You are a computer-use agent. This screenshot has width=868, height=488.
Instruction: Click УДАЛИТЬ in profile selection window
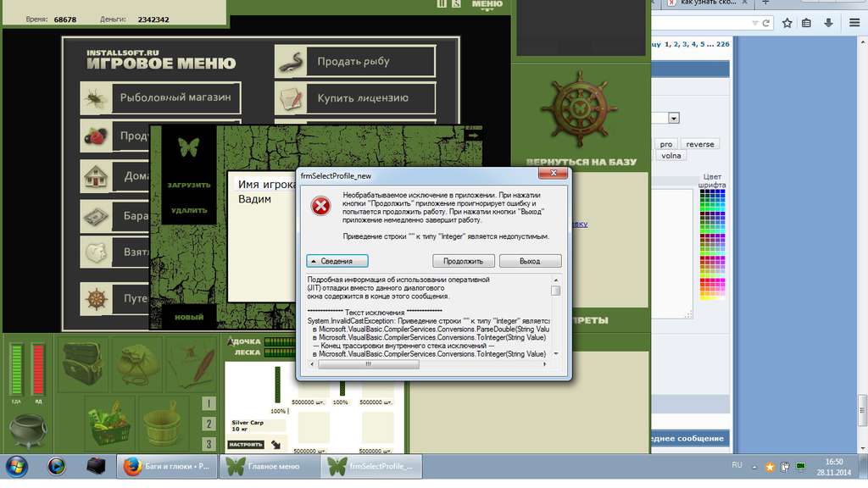tap(189, 210)
